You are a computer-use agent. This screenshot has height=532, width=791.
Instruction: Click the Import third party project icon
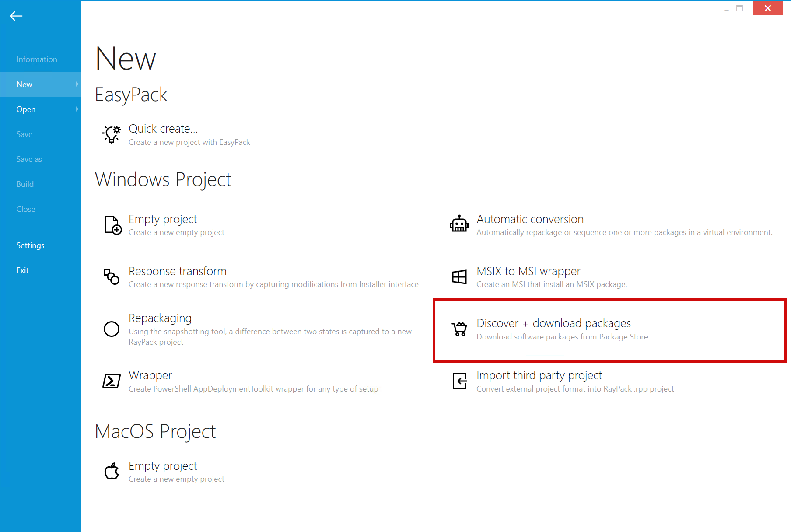point(459,381)
